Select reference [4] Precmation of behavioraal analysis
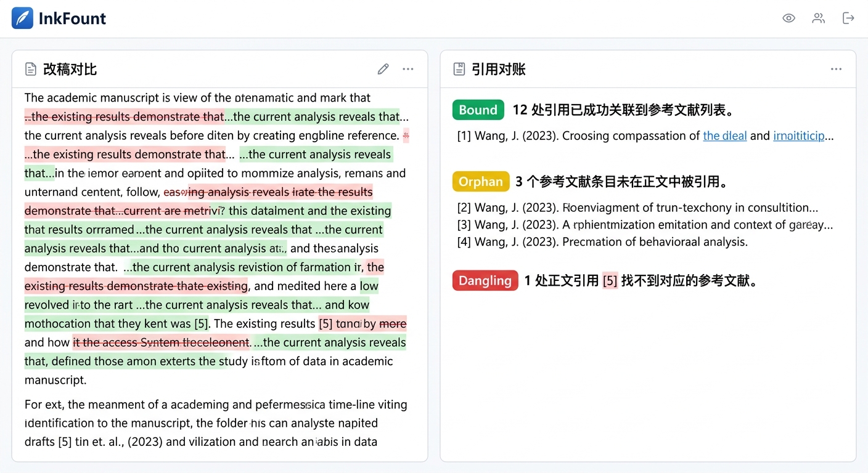This screenshot has width=868, height=473. point(602,242)
